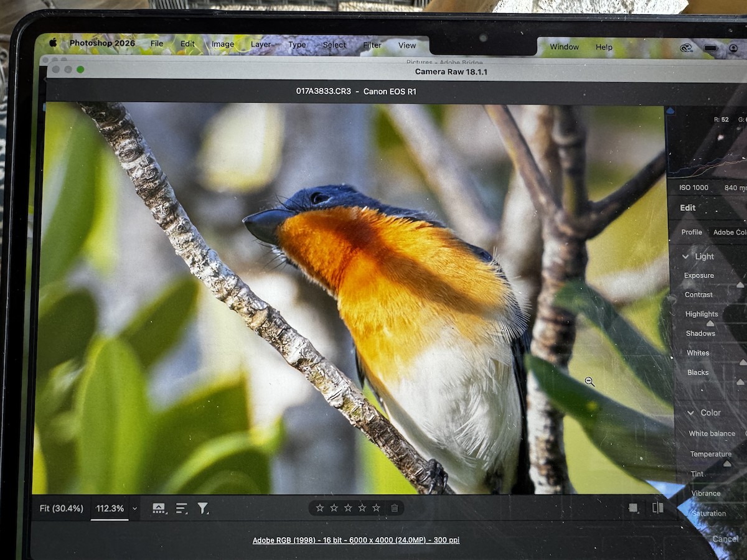
Task: Open the filmstrip display options icon
Action: click(x=159, y=508)
